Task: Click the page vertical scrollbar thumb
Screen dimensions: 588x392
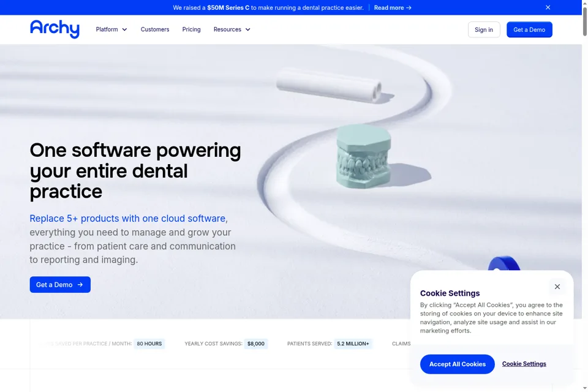Action: pos(584,21)
